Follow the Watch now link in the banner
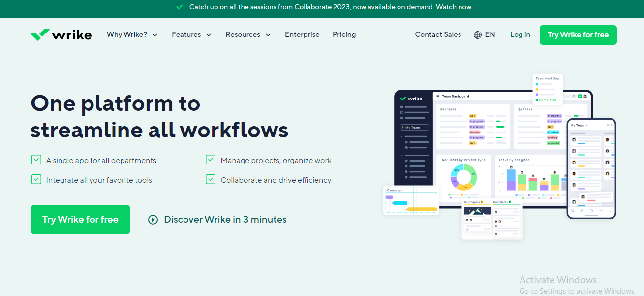This screenshot has width=644, height=296. pyautogui.click(x=453, y=7)
